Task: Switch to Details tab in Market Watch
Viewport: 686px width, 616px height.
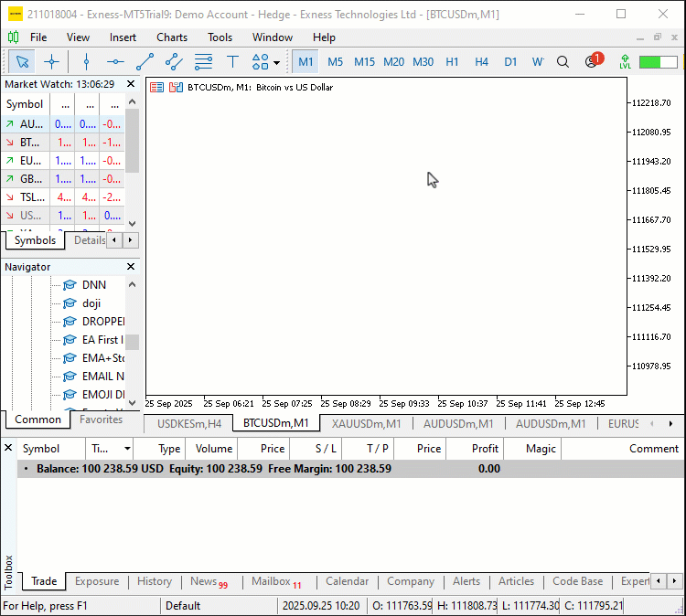Action: coord(90,240)
